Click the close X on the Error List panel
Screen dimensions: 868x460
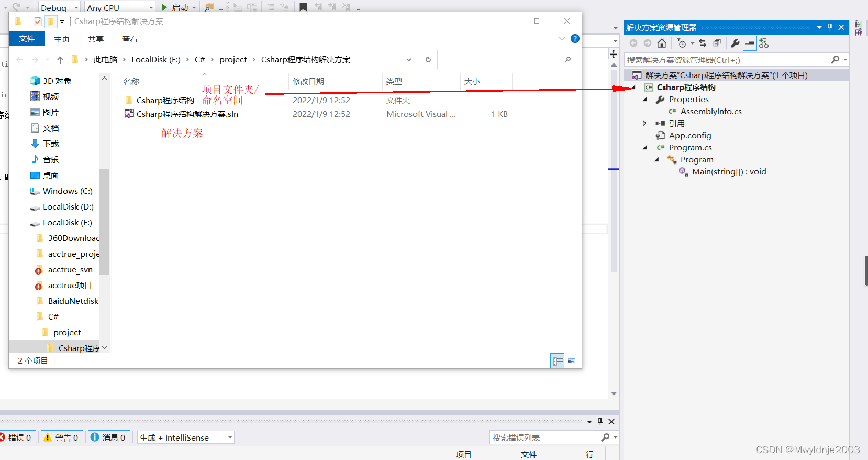pos(611,421)
